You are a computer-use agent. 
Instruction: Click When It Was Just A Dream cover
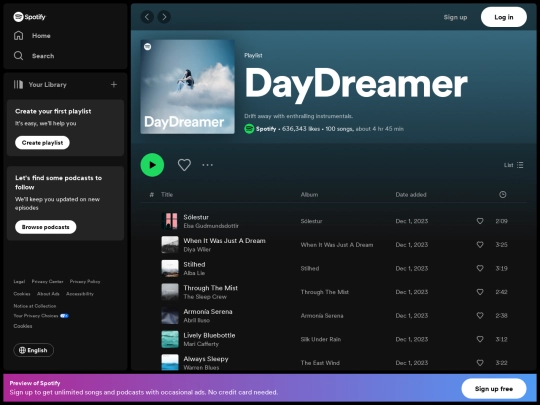pyautogui.click(x=170, y=245)
